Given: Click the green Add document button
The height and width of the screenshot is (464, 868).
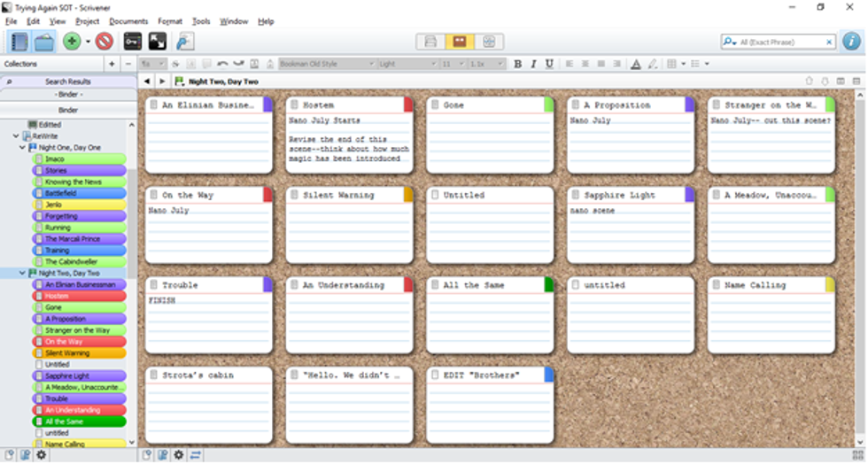Looking at the screenshot, I should click(72, 42).
